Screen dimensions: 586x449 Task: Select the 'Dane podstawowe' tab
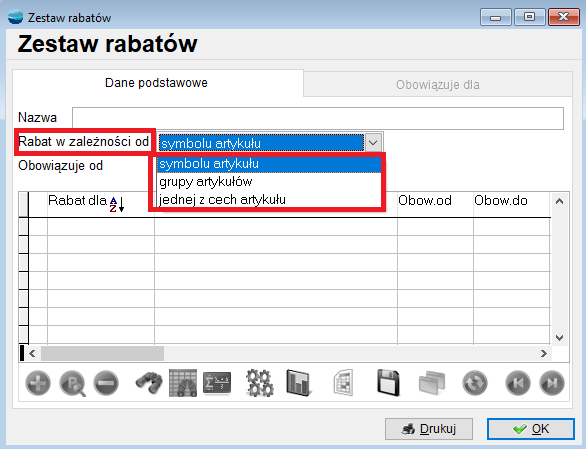click(x=156, y=83)
